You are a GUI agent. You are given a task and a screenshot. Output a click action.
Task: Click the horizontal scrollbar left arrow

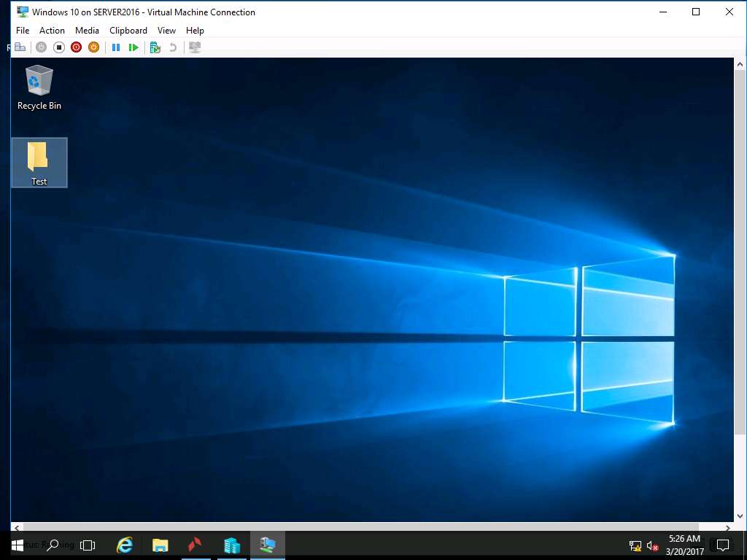17,527
